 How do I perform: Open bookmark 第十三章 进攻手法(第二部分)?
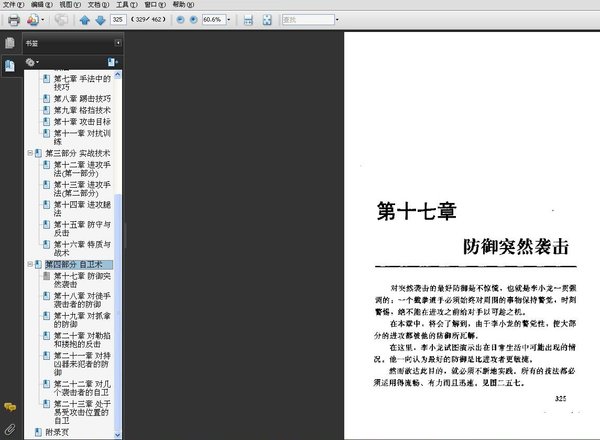coord(82,189)
